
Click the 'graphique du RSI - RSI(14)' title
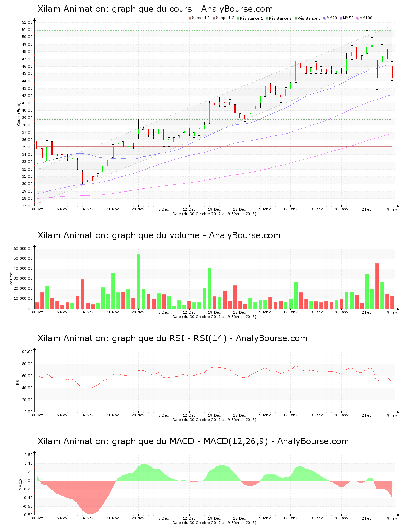pyautogui.click(x=172, y=338)
